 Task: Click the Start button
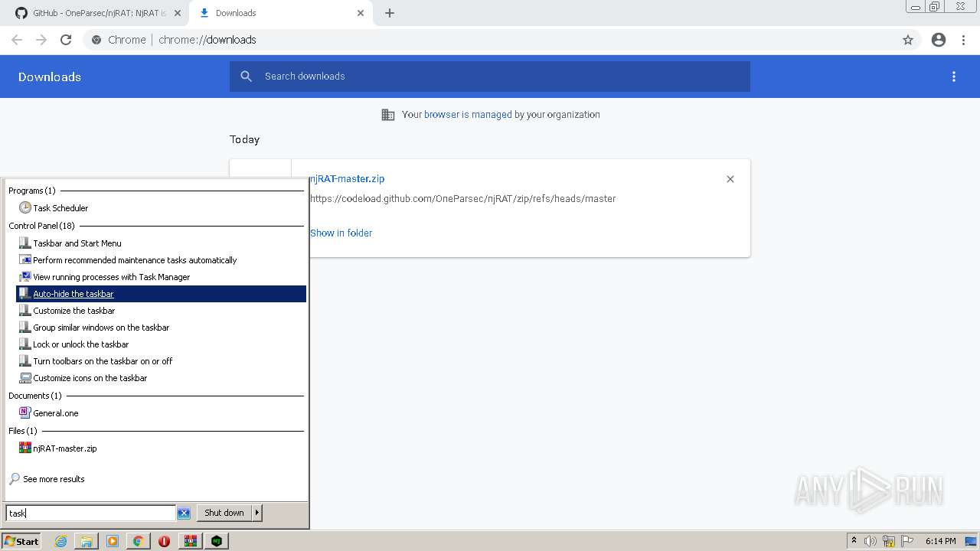(21, 541)
